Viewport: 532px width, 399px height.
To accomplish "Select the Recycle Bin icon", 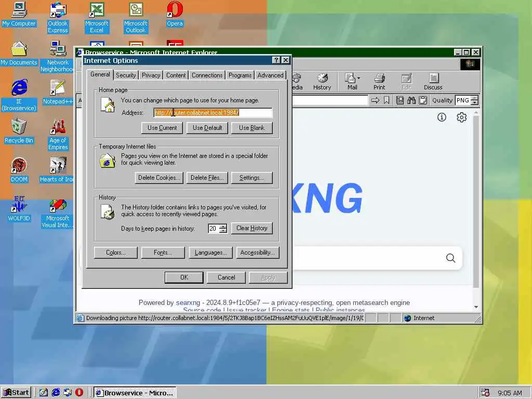I will click(19, 131).
